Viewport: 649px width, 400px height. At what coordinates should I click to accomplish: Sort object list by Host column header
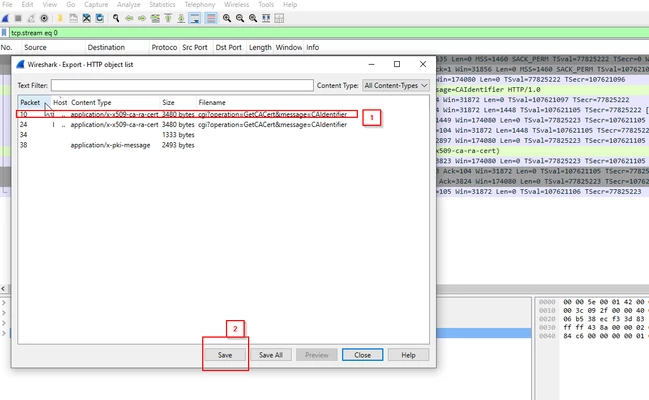point(60,102)
